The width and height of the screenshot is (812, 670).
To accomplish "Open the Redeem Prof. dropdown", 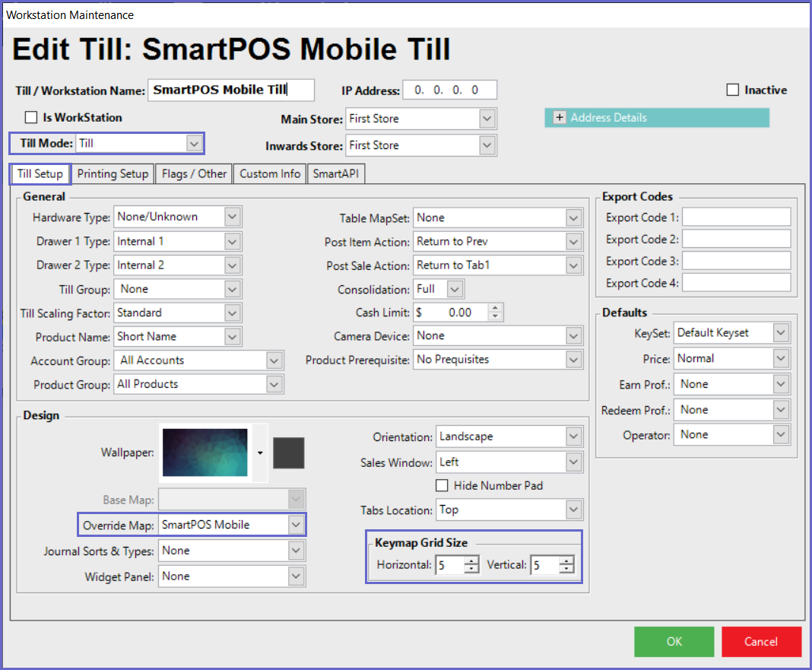I will pos(781,410).
